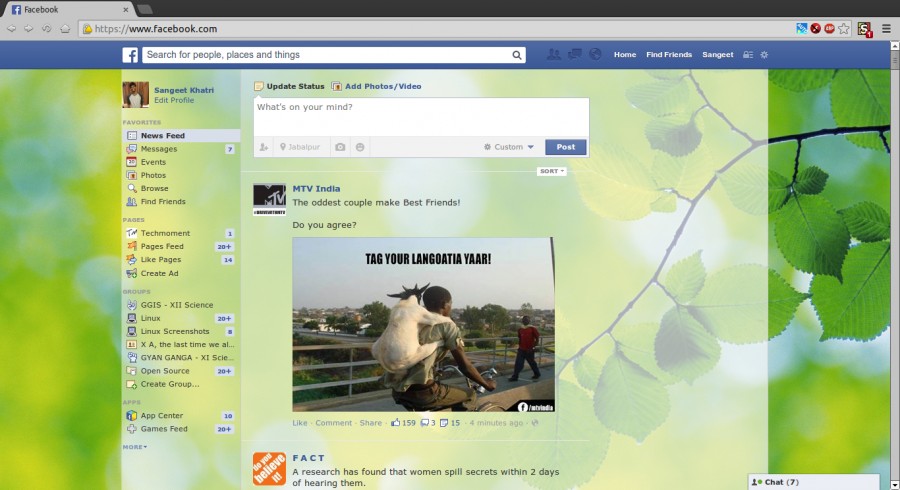Select Update Status tab
900x490 pixels.
[289, 86]
